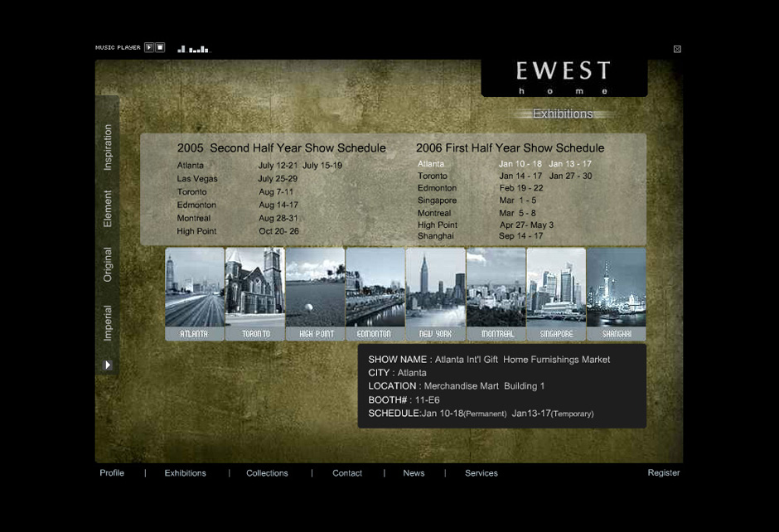
Task: Click Singapore in the 2006 schedule
Action: click(x=437, y=201)
